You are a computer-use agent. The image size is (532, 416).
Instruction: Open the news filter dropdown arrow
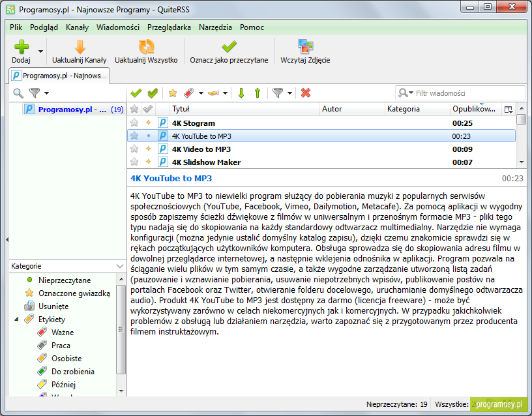[x=289, y=93]
